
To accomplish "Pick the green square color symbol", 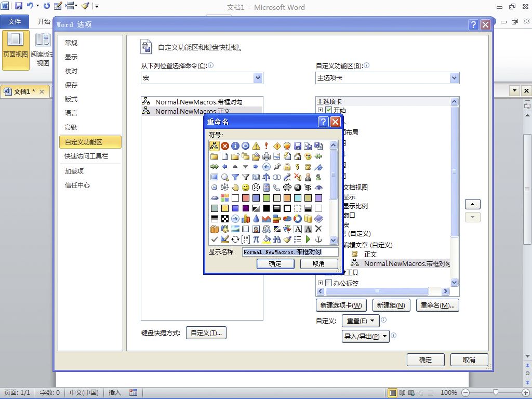I will [x=267, y=198].
